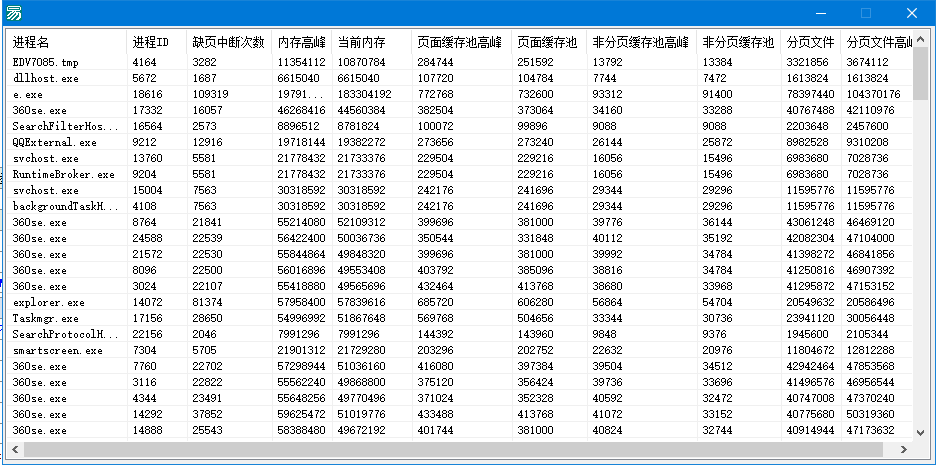The height and width of the screenshot is (467, 938).
Task: Select the dllhost.exe process row
Action: tap(459, 78)
